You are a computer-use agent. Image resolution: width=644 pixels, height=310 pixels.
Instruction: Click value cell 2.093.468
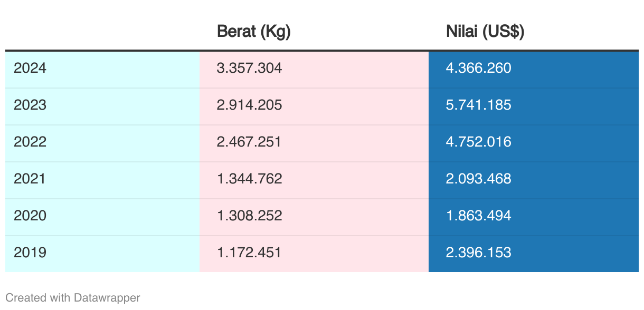(x=534, y=180)
